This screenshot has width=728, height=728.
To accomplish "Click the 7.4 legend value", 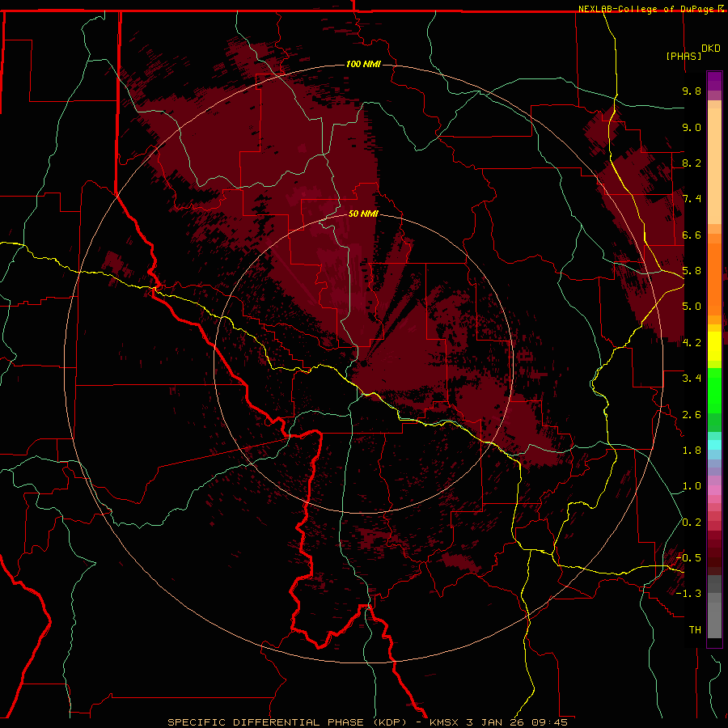I will pos(692,199).
